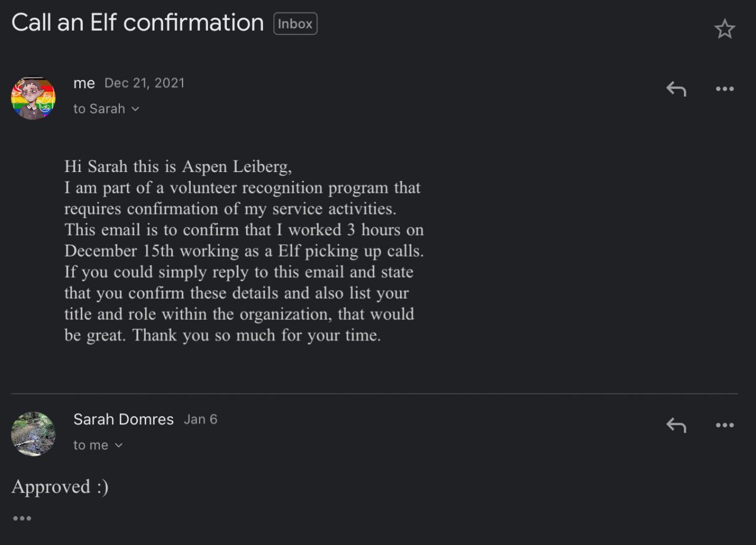Click the Inbox label tag

click(x=295, y=24)
